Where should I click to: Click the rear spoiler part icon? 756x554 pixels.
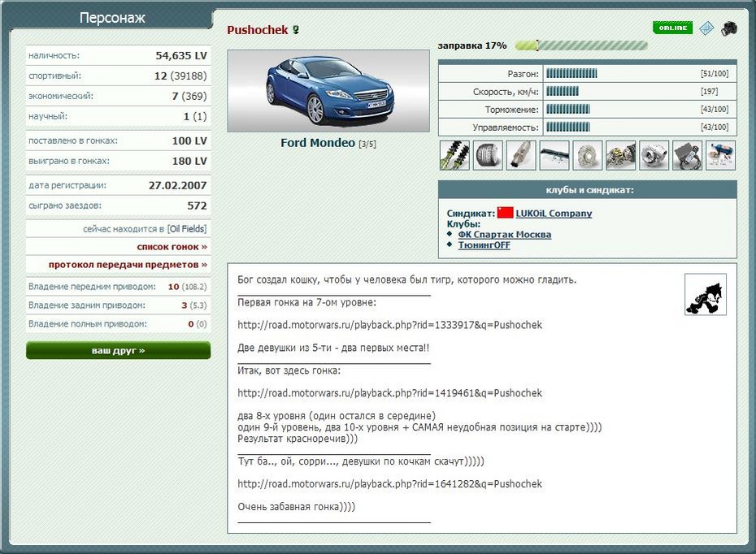(x=554, y=155)
